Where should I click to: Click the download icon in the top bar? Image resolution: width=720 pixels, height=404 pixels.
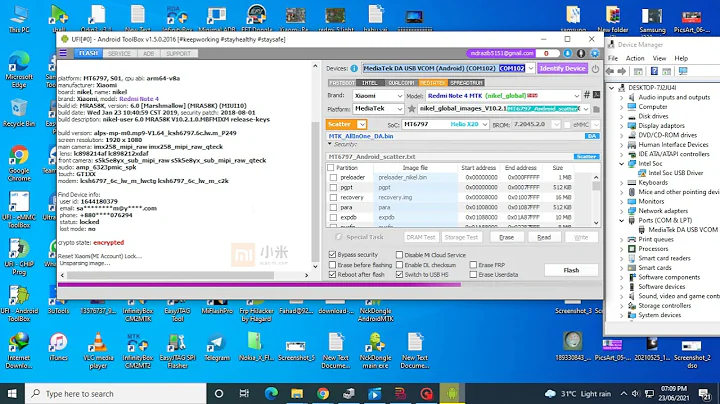pos(568,53)
